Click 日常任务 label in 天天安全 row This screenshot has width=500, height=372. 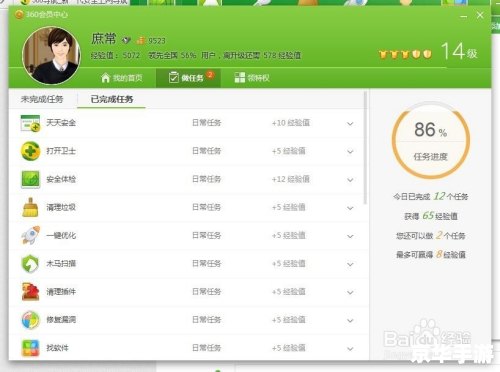point(207,123)
